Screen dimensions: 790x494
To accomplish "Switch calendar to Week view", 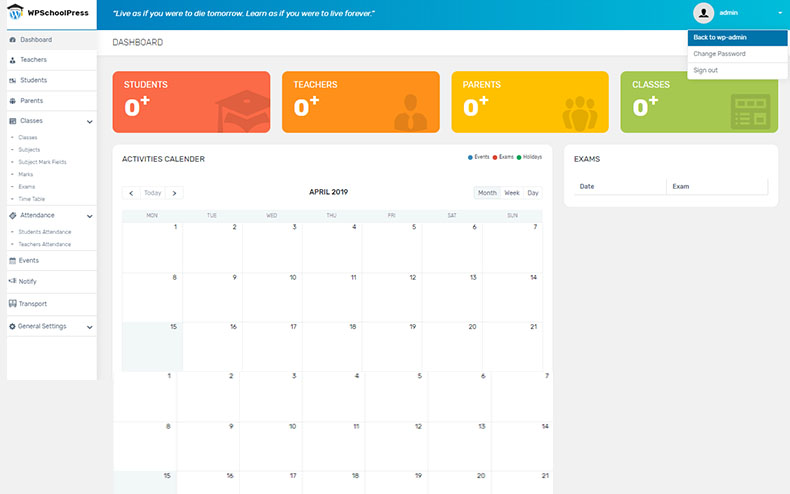I will (511, 193).
